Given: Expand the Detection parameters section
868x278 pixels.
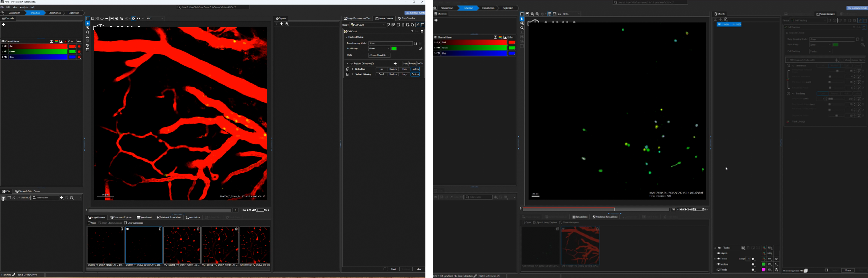Looking at the screenshot, I should tap(353, 69).
